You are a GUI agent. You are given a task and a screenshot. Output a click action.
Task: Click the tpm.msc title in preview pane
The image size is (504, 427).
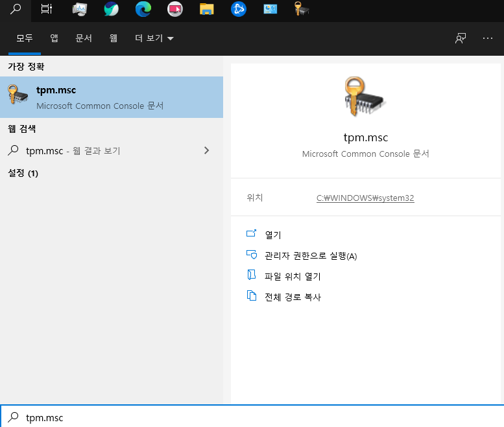click(366, 137)
